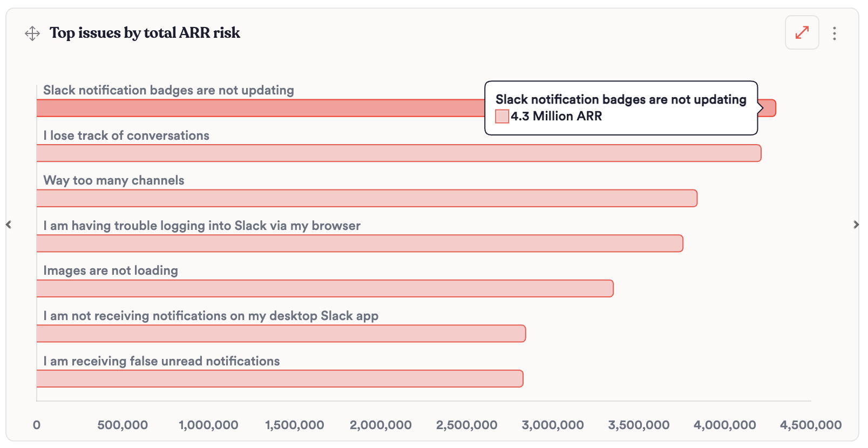Select the 'Way too many channels' bar

point(367,199)
